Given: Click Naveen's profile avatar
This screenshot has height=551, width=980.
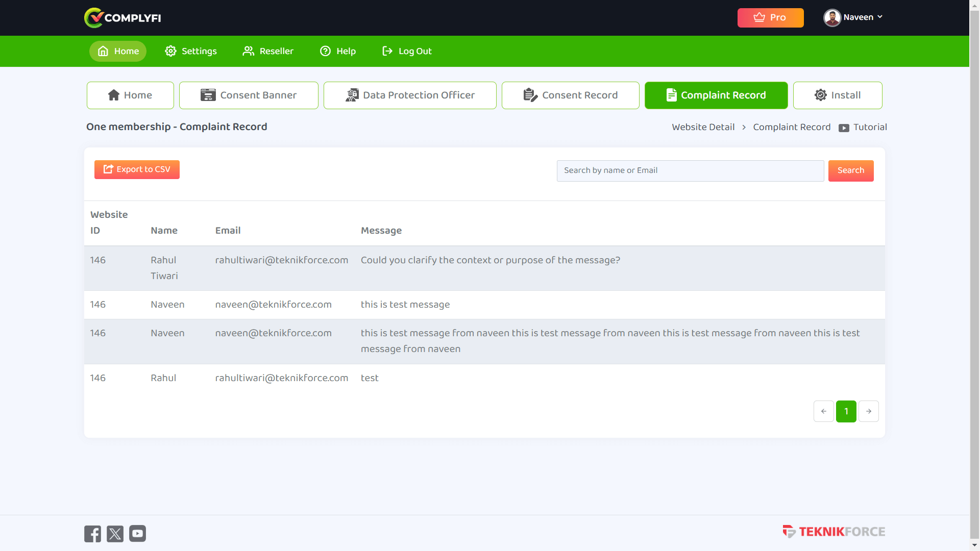Looking at the screenshot, I should click(x=831, y=18).
